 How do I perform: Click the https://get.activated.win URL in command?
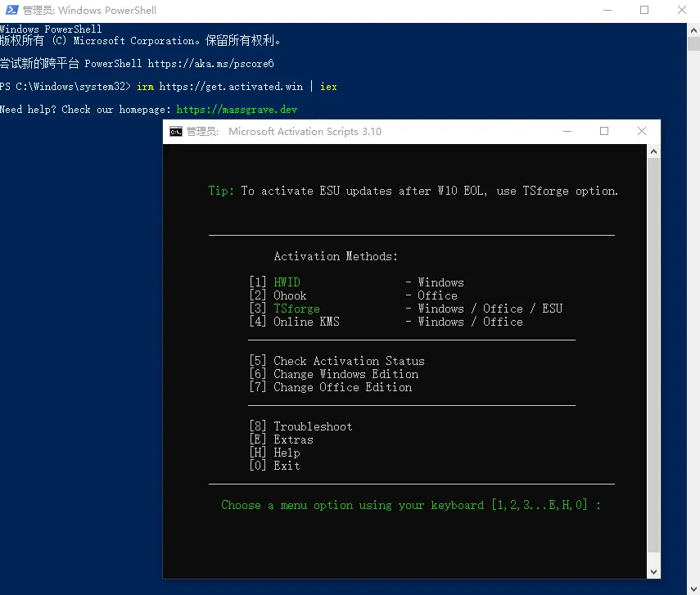point(231,87)
